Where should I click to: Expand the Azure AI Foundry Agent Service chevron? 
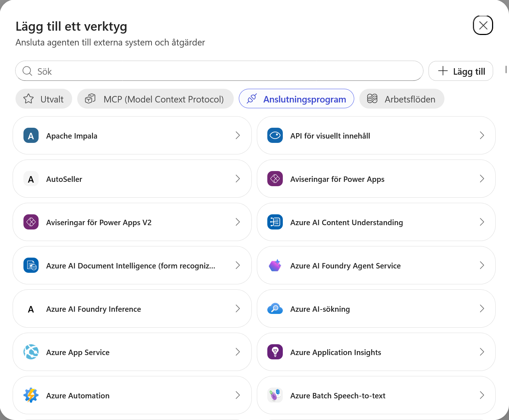click(482, 265)
